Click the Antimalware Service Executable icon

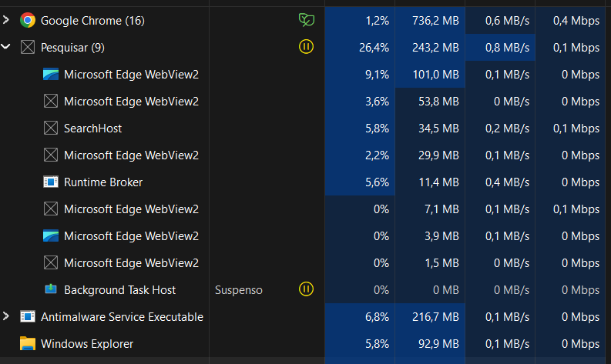[x=28, y=316]
